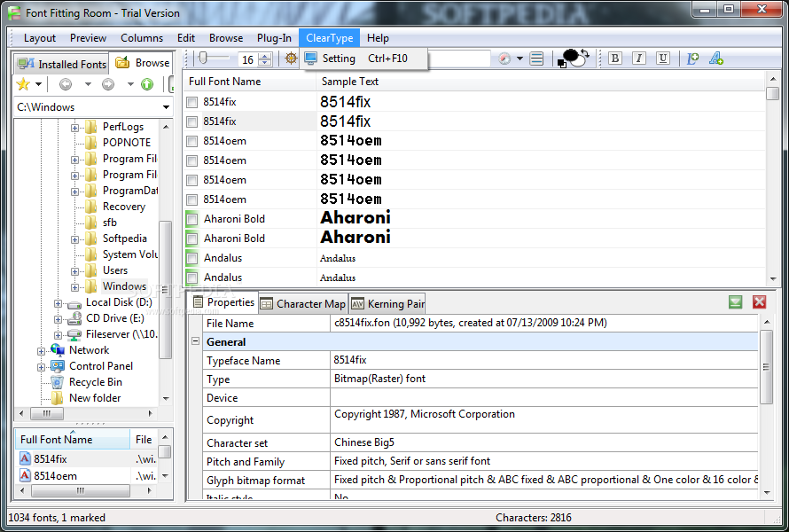
Task: Reset to default black-white colors icon
Action: tap(562, 64)
